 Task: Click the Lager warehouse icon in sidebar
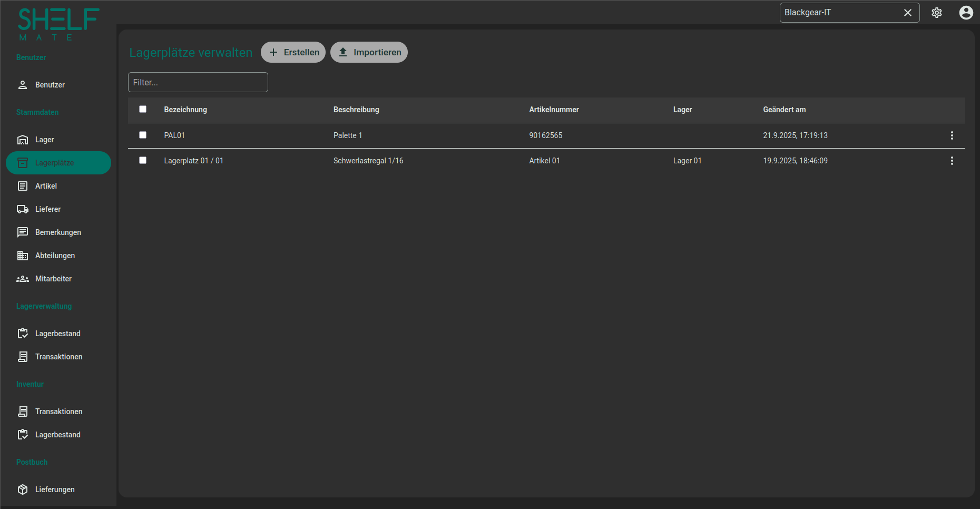click(x=23, y=140)
